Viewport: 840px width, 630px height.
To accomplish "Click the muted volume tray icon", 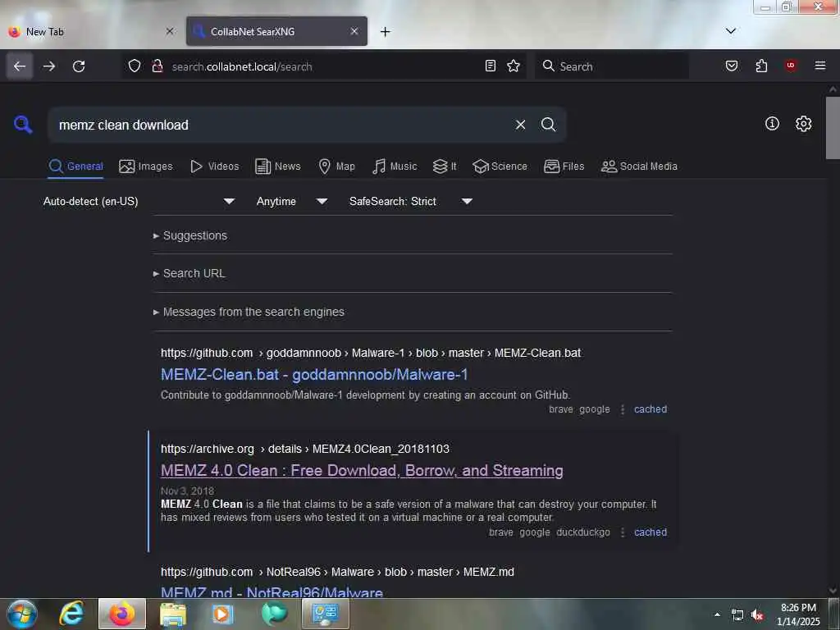I will (757, 615).
